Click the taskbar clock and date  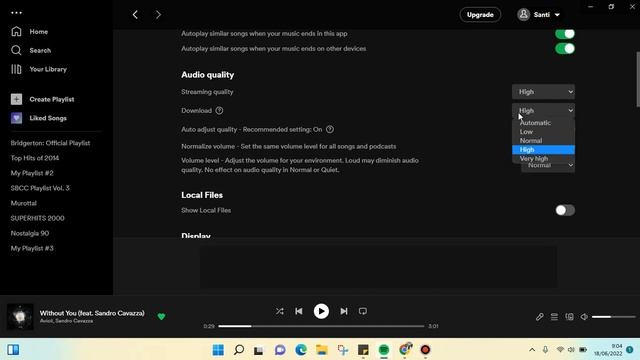click(x=608, y=350)
